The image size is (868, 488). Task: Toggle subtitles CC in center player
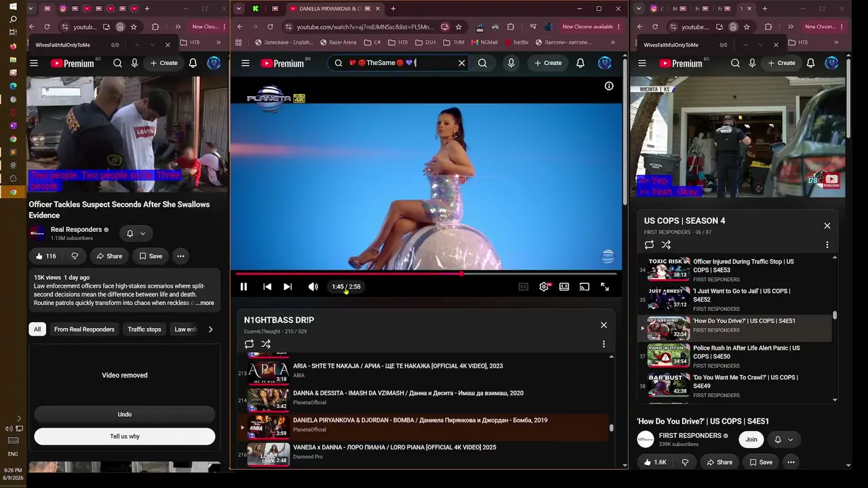click(x=524, y=287)
